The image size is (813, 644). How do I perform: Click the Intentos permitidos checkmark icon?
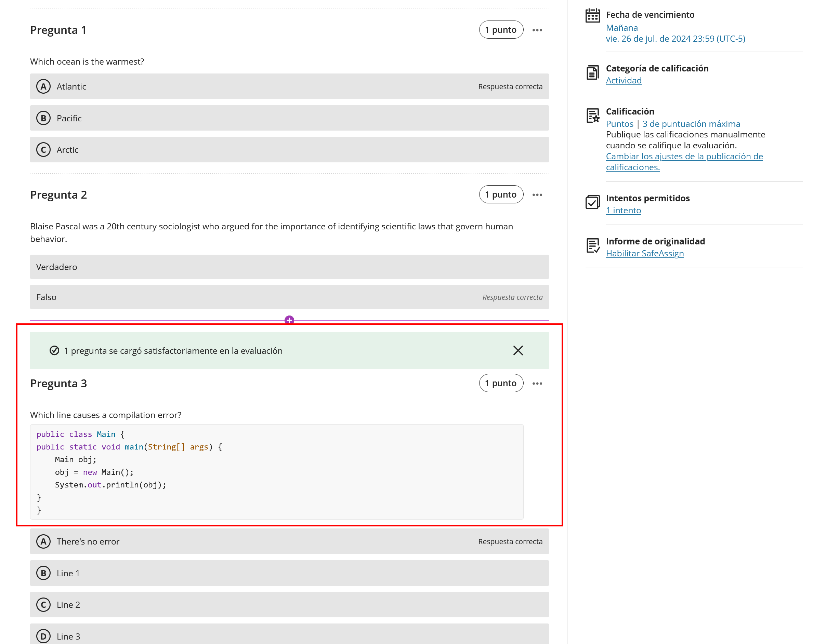tap(592, 203)
